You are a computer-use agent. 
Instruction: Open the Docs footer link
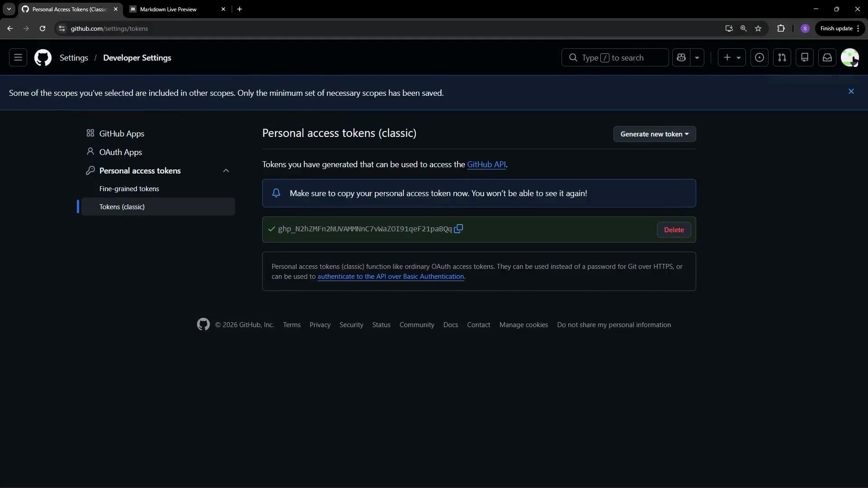451,324
